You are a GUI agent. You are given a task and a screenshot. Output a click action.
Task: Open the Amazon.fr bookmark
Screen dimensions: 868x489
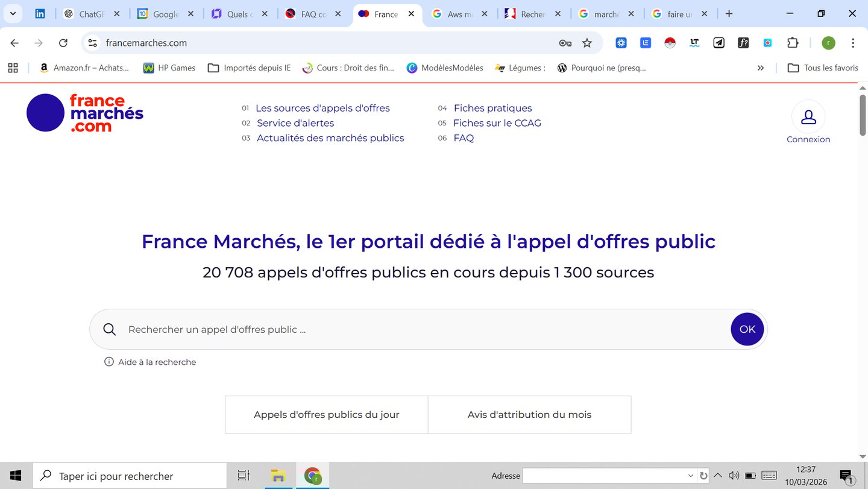click(84, 68)
